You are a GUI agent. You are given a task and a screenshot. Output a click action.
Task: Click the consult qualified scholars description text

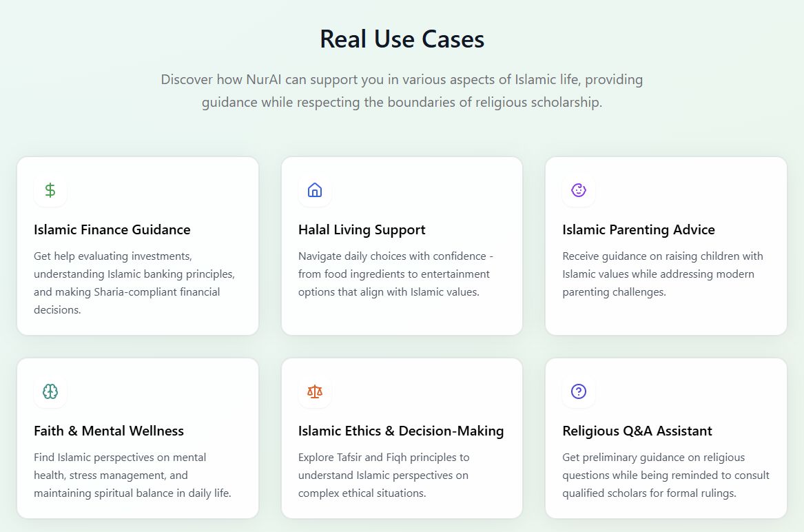click(x=666, y=475)
